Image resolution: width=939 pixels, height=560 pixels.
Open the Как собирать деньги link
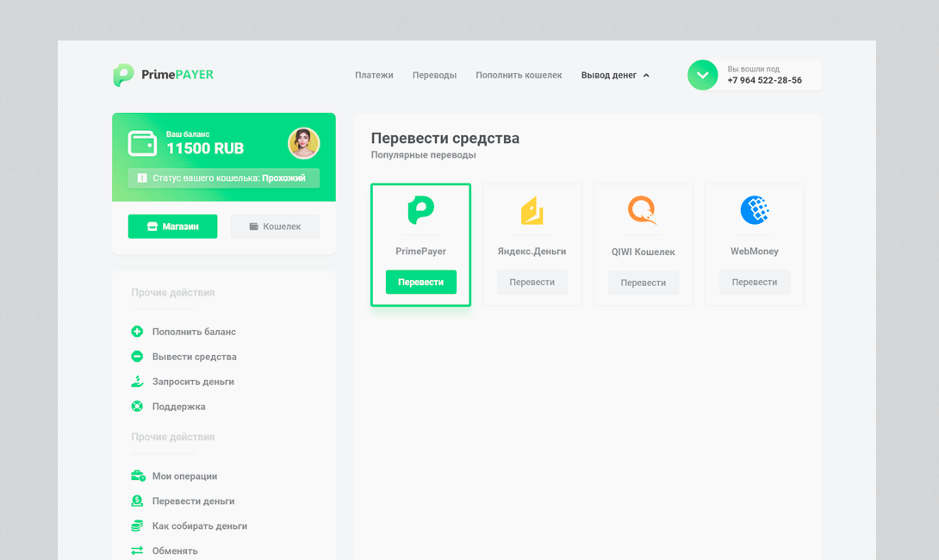(199, 526)
